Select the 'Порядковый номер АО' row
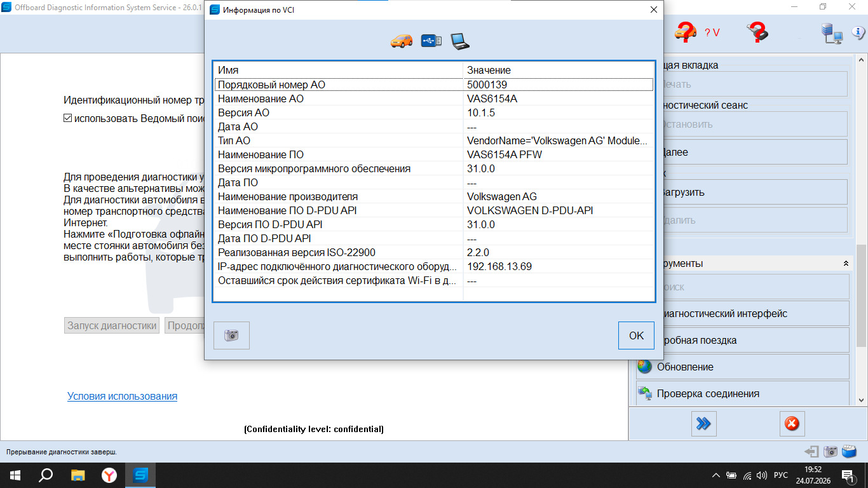Viewport: 868px width, 488px height. point(433,85)
